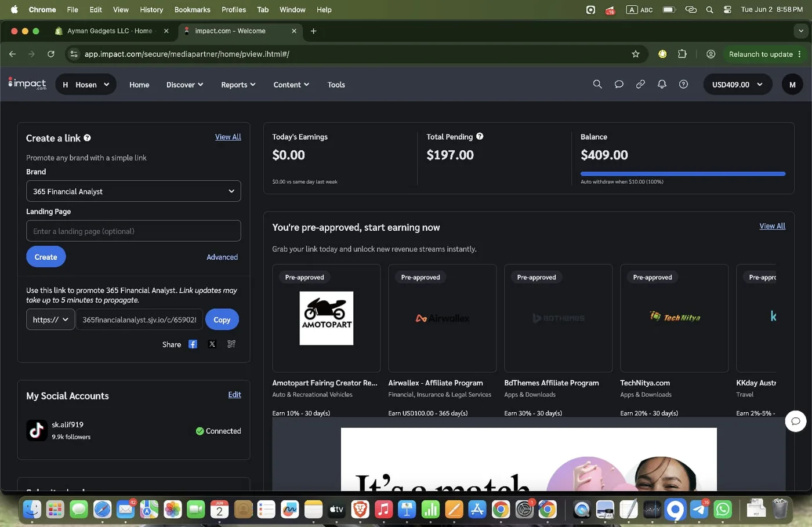Click the TikTok icon for sk.alif919
Viewport: 812px width, 527px height.
point(37,430)
